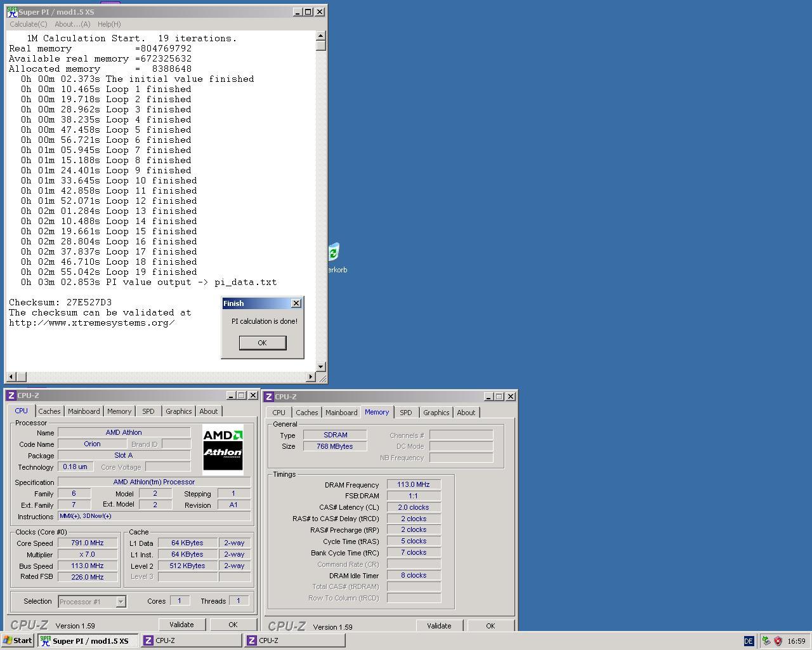812x650 pixels.
Task: Switch to CPU tab in CPU-Z memory window
Action: 279,413
